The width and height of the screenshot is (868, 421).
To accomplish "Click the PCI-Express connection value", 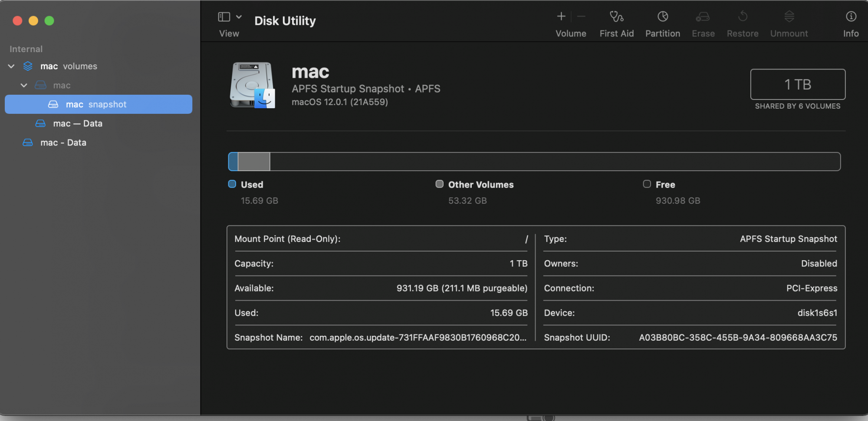I will click(x=812, y=288).
